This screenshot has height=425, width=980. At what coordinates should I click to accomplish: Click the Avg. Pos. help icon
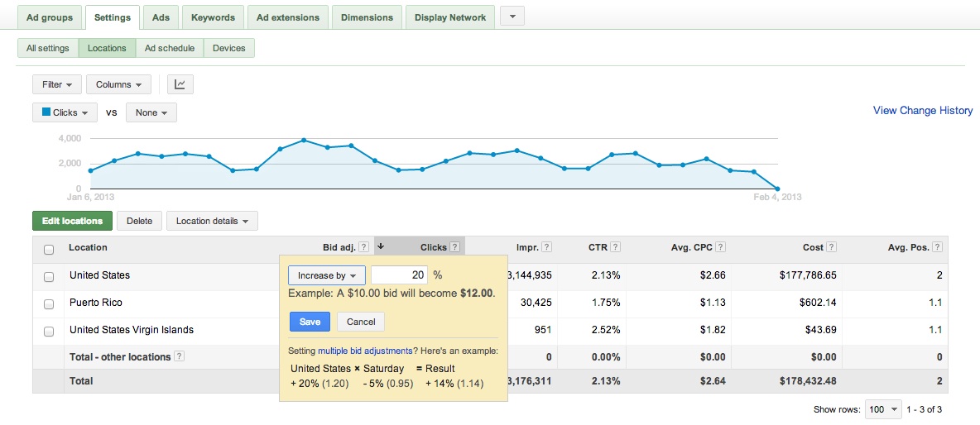938,247
